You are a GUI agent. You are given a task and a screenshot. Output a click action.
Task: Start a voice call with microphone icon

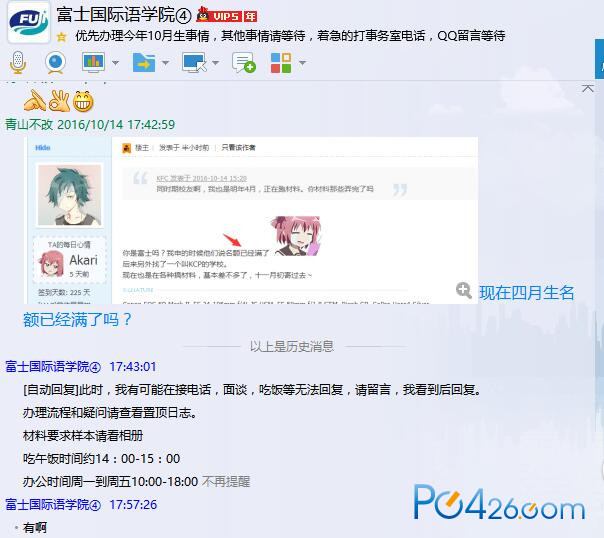pyautogui.click(x=18, y=62)
